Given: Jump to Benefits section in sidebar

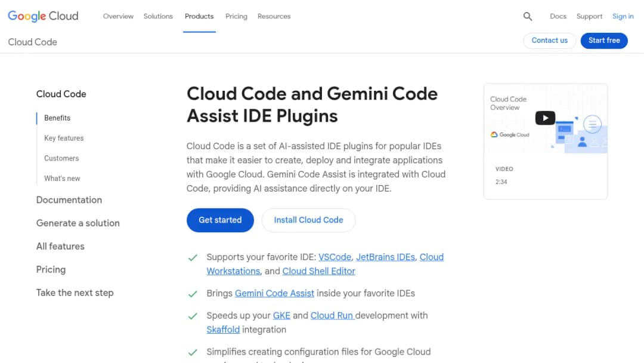Looking at the screenshot, I should tap(57, 118).
